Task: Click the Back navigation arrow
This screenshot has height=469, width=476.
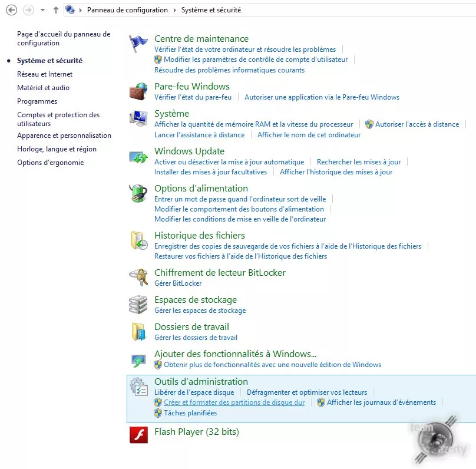Action: point(12,10)
